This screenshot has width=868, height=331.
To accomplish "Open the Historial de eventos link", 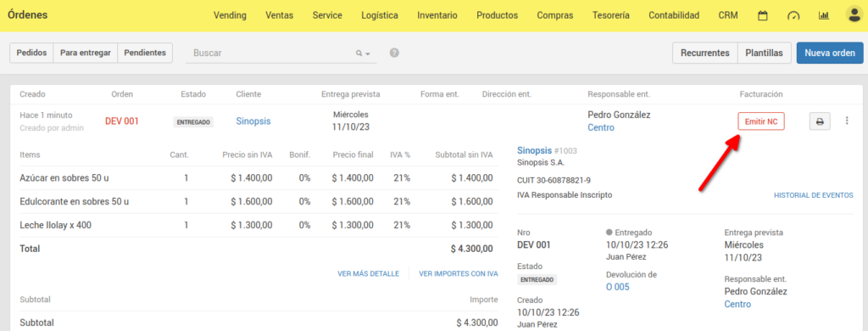I will coord(813,195).
